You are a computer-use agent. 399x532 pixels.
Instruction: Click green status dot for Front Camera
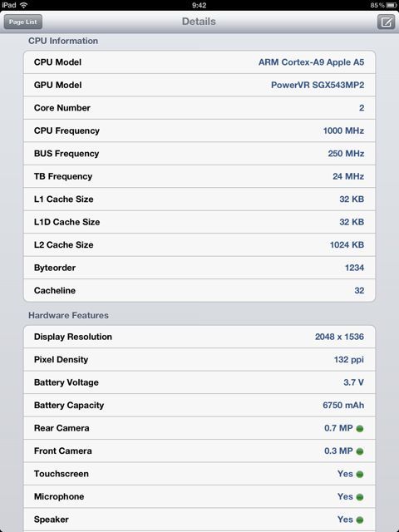[360, 451]
